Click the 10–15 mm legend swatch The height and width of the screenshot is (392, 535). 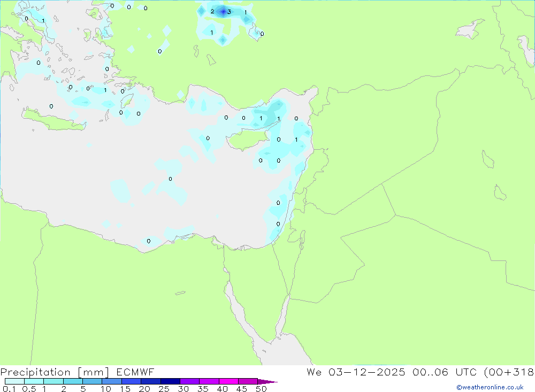click(112, 381)
